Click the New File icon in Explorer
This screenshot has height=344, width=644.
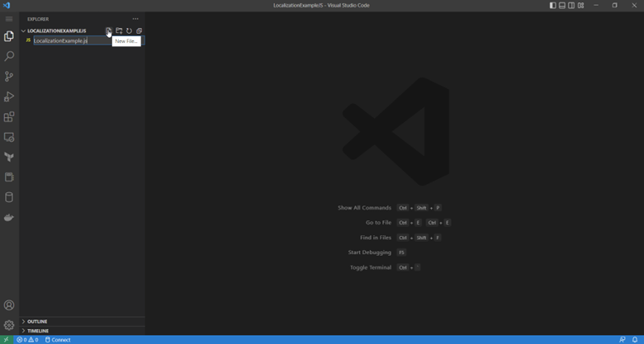pyautogui.click(x=108, y=31)
